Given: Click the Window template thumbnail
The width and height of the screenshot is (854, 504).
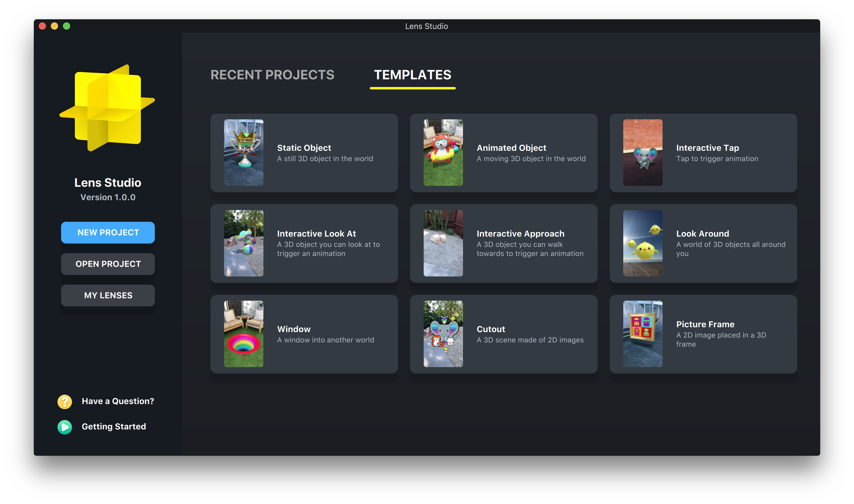Looking at the screenshot, I should [x=243, y=334].
